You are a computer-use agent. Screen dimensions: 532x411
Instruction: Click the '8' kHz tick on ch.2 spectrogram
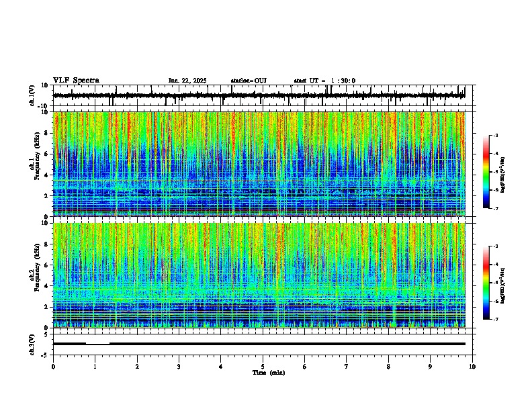coord(47,244)
